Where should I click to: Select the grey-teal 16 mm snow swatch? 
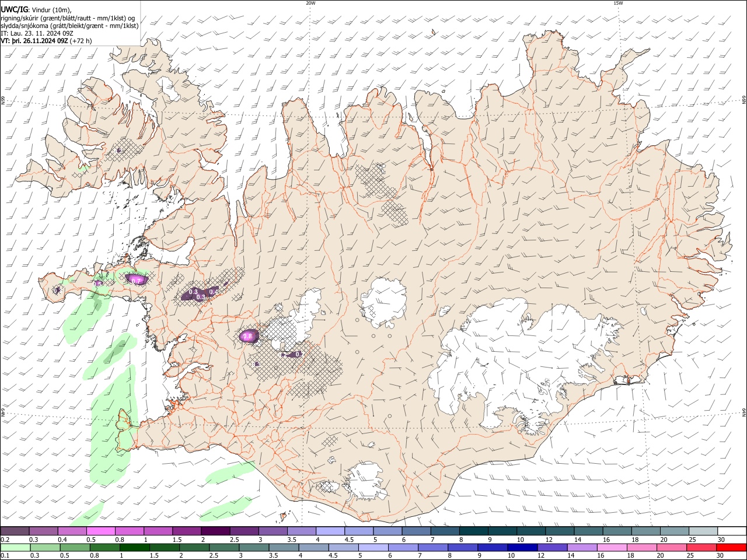pyautogui.click(x=617, y=531)
